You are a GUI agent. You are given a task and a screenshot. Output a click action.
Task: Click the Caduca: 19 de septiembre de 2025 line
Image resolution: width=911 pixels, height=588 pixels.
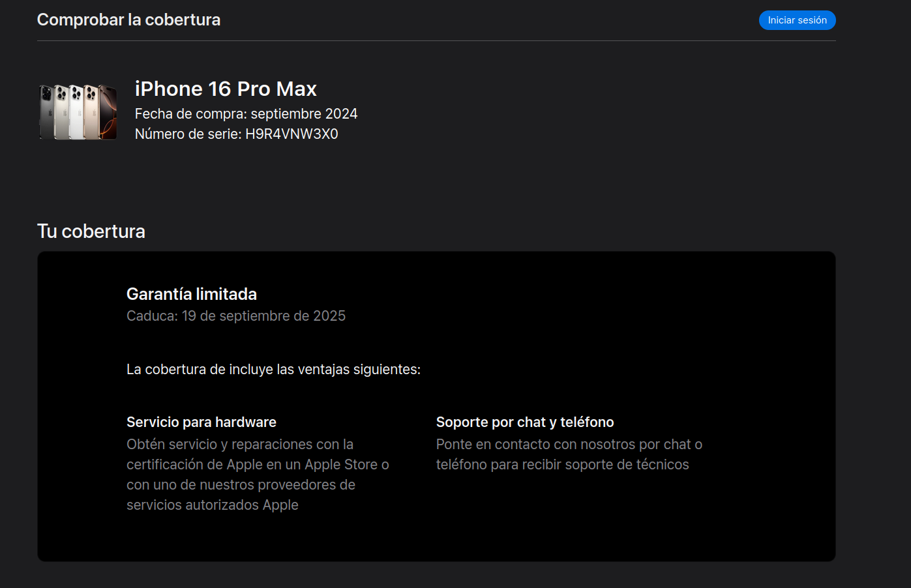[236, 316]
